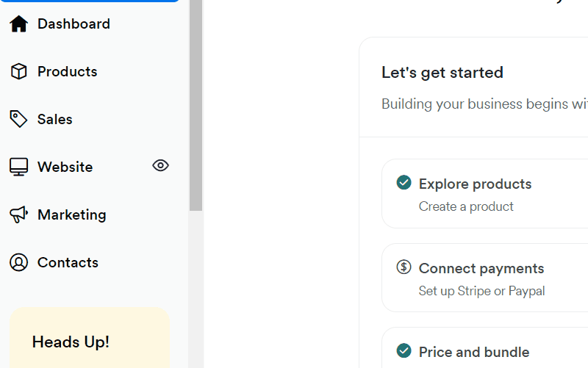Viewport: 588px width, 368px height.
Task: Click the Heads Up! notice card
Action: [90, 338]
